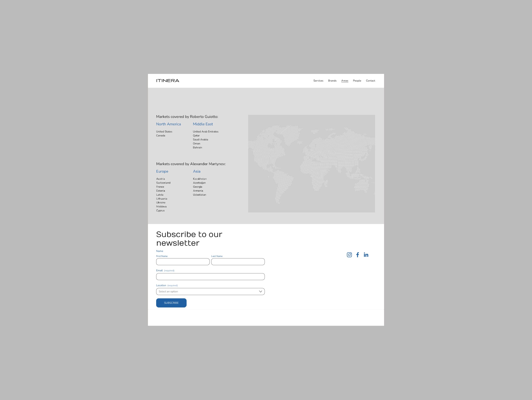Screen dimensions: 532x400
Task: Select the Middle East region heading
Action: 203,124
